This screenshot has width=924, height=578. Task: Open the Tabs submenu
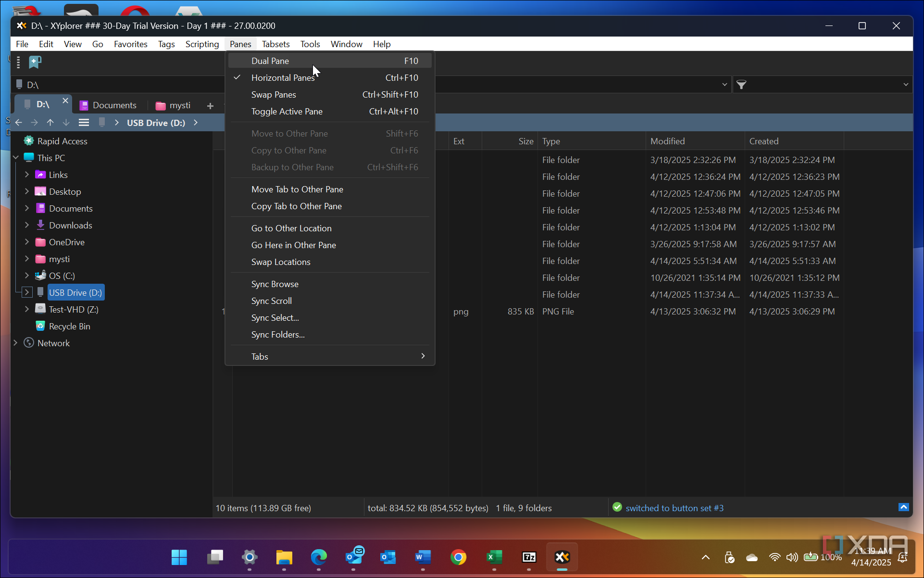pos(330,356)
